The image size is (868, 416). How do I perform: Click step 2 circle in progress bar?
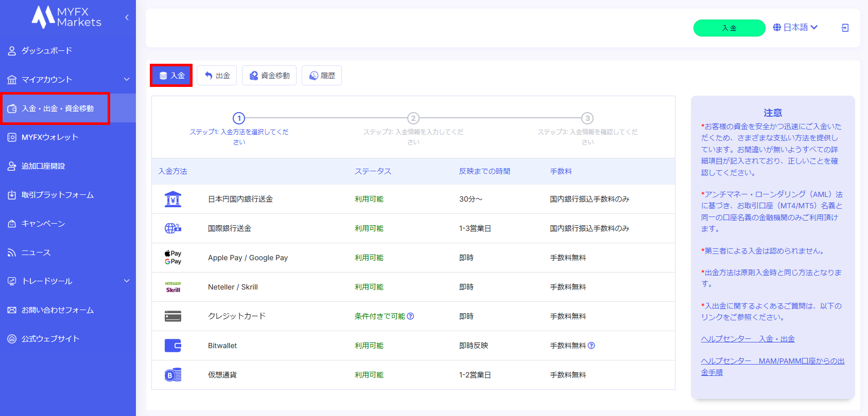point(413,118)
